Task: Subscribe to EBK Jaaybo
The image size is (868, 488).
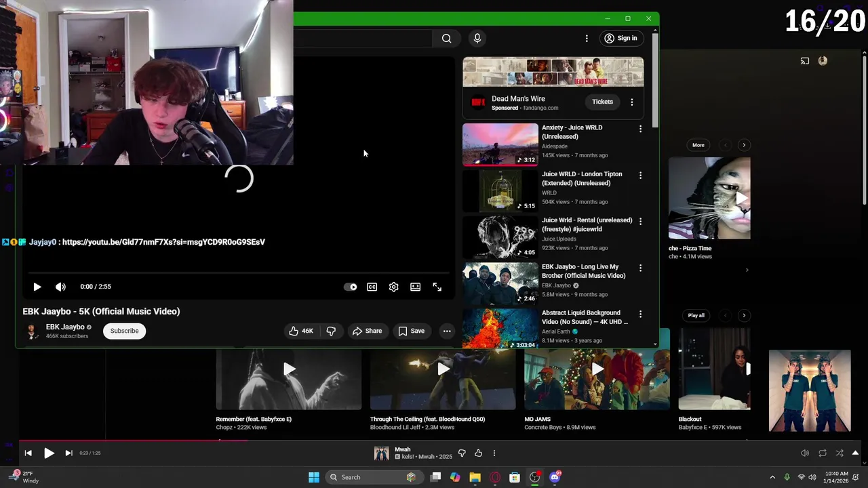Action: 124,331
